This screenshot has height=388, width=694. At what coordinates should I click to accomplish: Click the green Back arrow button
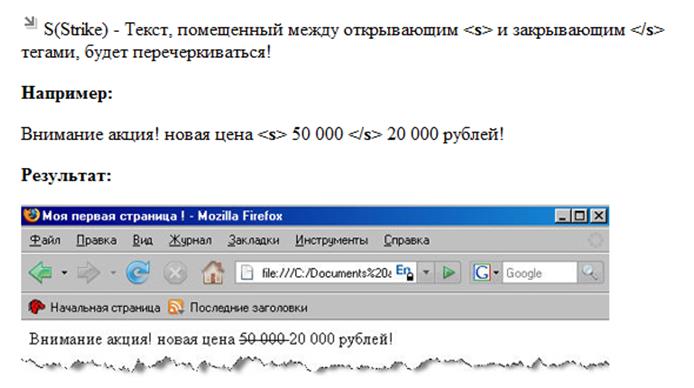(40, 272)
